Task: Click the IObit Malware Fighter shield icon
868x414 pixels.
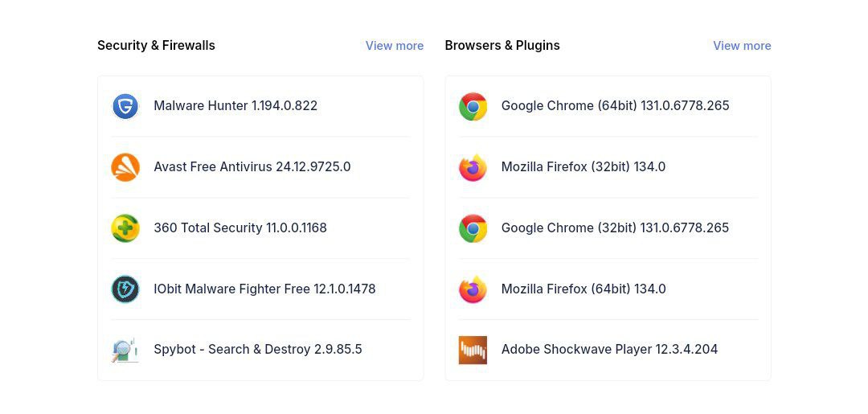Action: 125,289
